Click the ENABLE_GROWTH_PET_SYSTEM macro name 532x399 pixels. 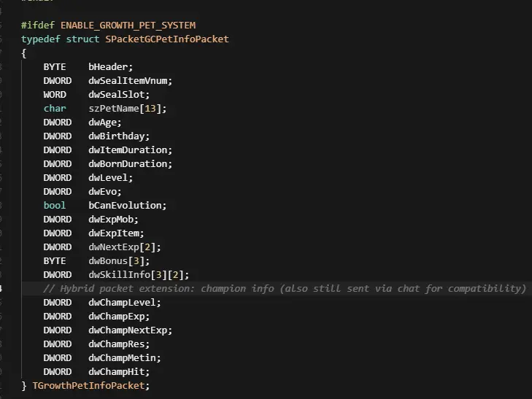128,25
